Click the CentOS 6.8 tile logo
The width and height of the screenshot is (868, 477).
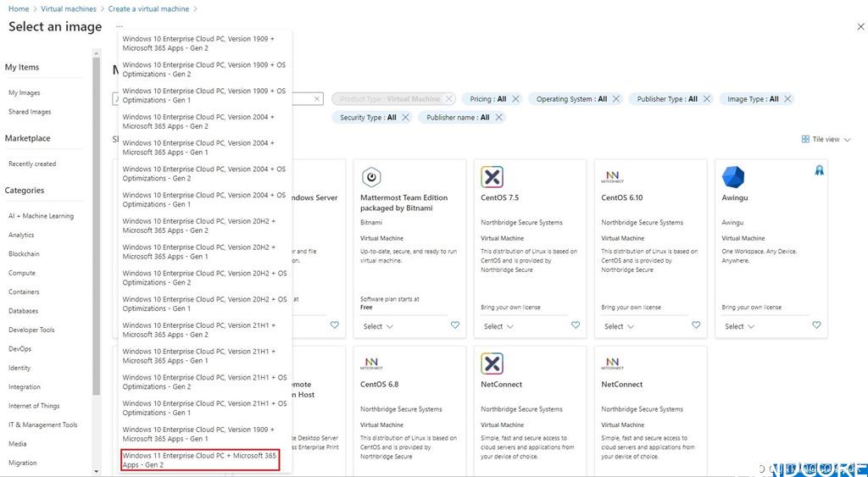[371, 363]
